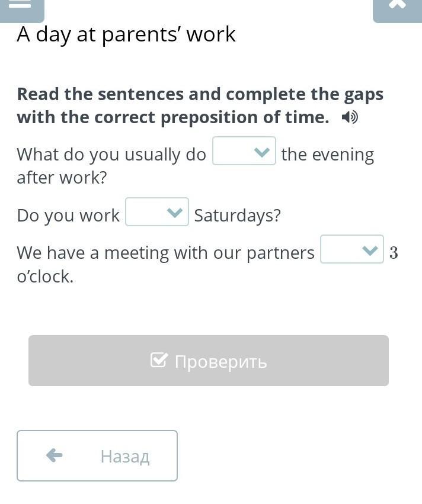Open the dropdown before "the evening"

pos(244,151)
